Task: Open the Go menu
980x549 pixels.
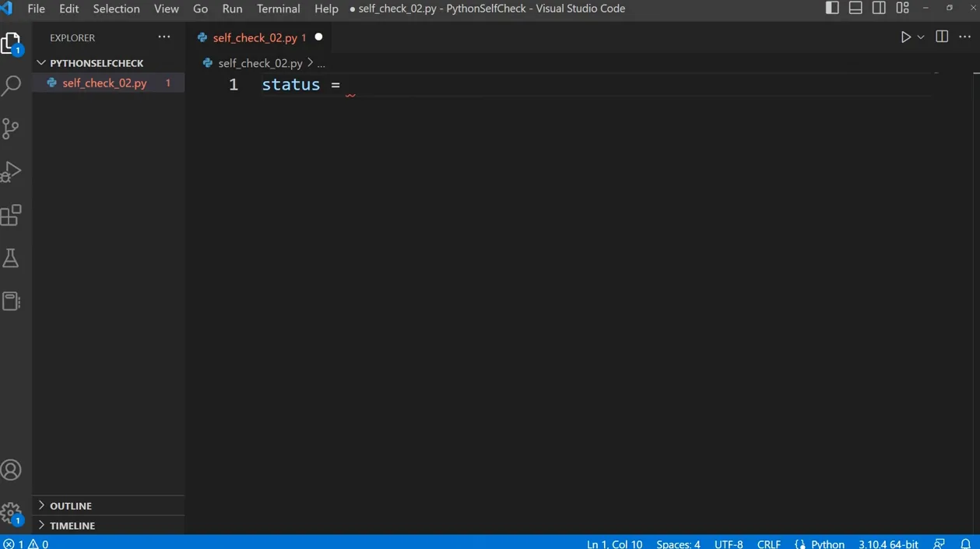Action: click(200, 9)
